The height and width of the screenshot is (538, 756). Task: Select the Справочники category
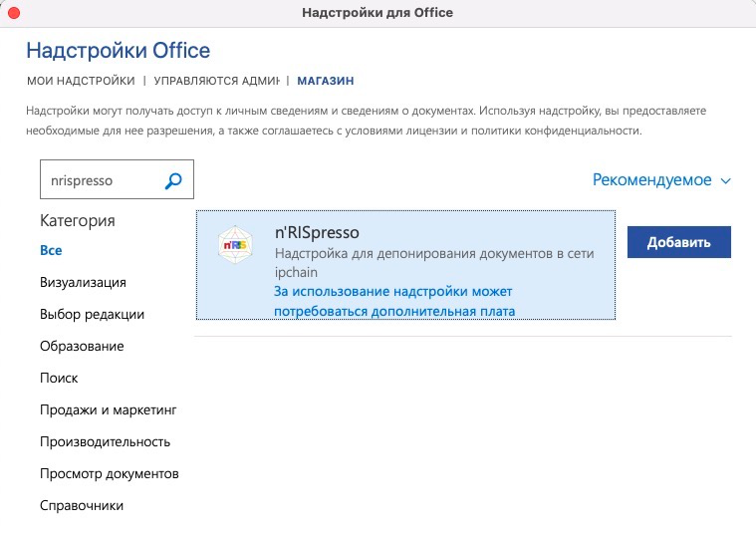tap(82, 506)
